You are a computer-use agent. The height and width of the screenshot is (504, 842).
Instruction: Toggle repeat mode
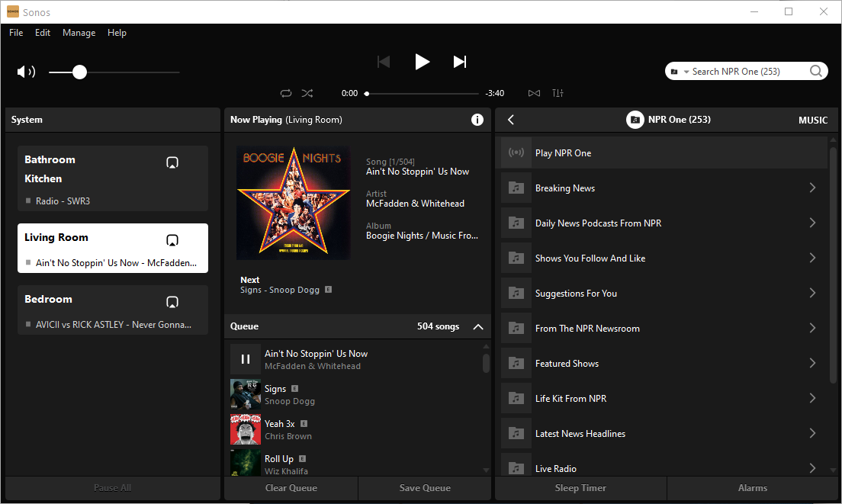[286, 93]
